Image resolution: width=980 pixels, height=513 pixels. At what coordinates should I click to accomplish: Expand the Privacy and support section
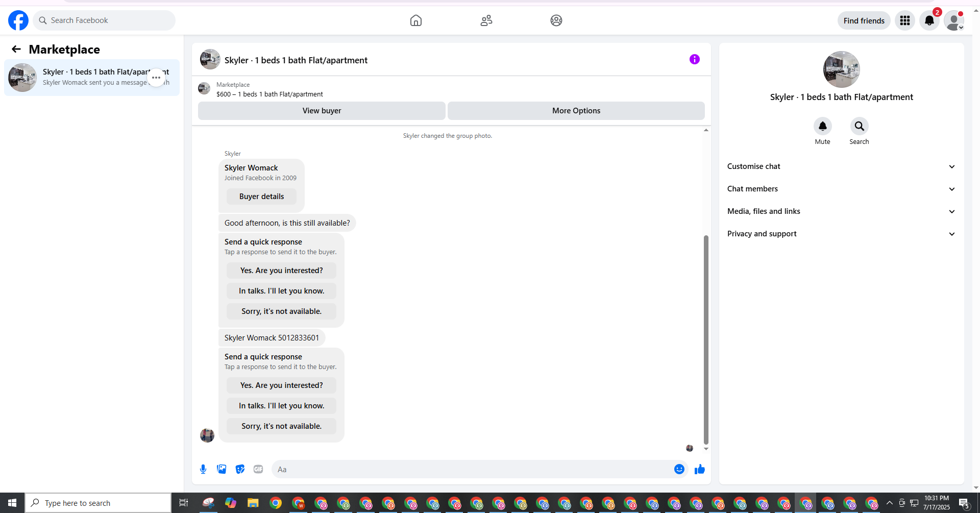[x=842, y=234]
